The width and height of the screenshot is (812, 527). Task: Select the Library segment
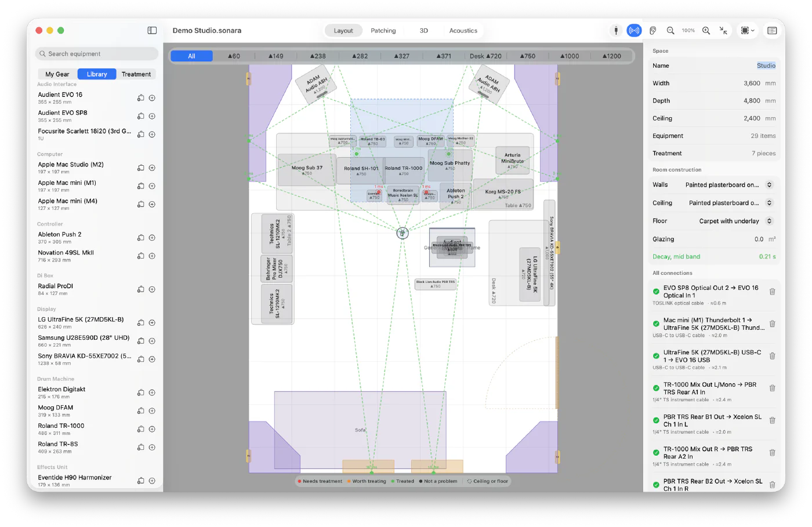pos(97,74)
